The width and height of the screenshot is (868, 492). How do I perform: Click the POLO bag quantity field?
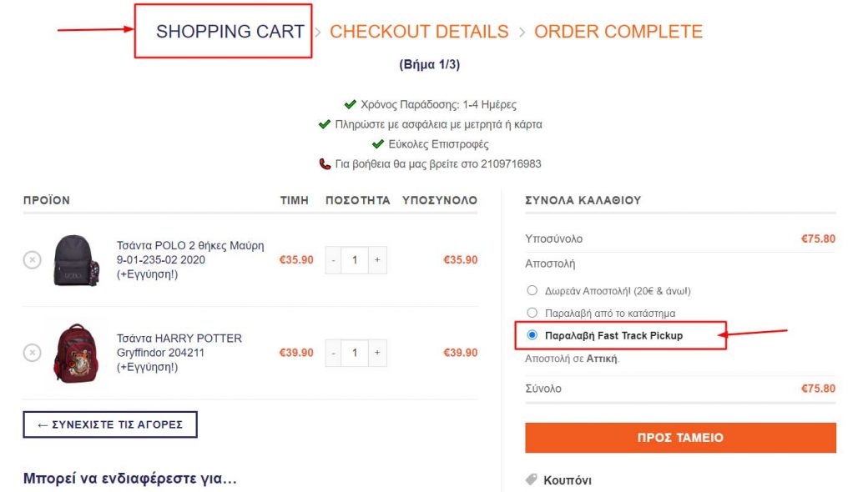[x=355, y=260]
